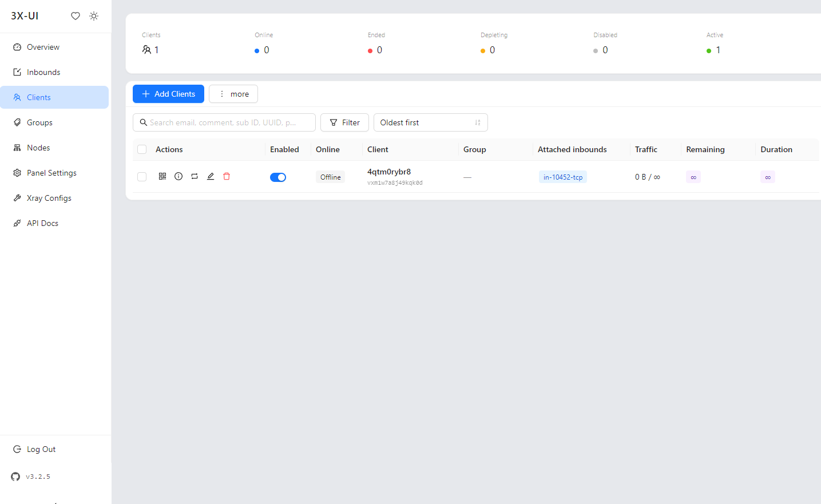
Task: Click client name 4qtm0rybr8
Action: click(389, 172)
